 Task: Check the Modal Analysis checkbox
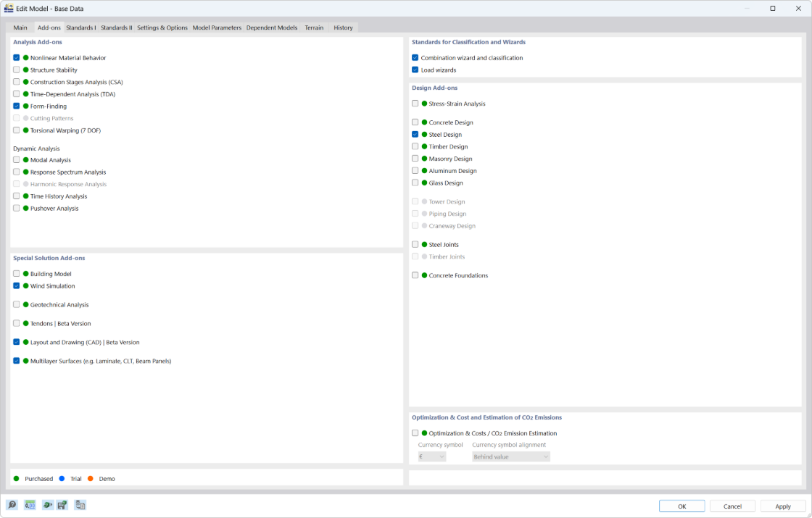coord(17,160)
